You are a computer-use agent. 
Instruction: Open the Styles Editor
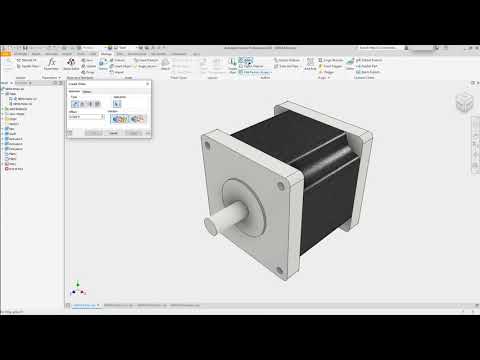pos(71,64)
